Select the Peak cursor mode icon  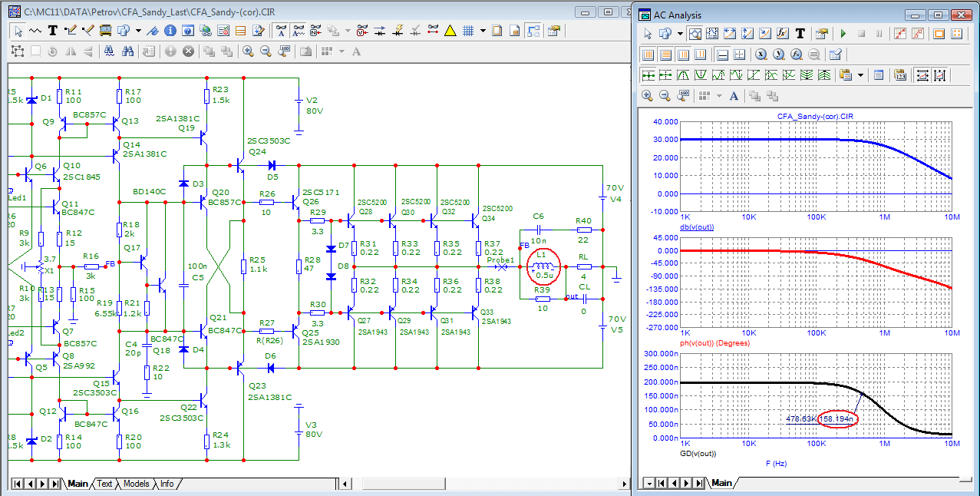point(683,74)
